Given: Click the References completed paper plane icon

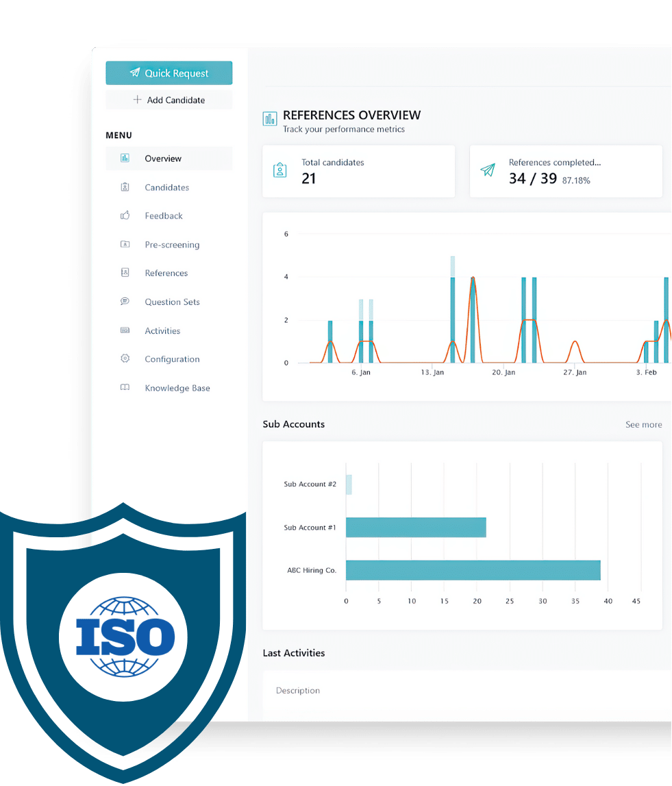Looking at the screenshot, I should point(488,171).
